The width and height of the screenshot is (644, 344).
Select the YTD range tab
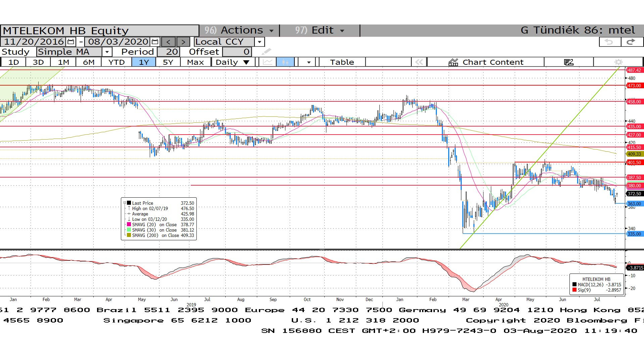117,62
